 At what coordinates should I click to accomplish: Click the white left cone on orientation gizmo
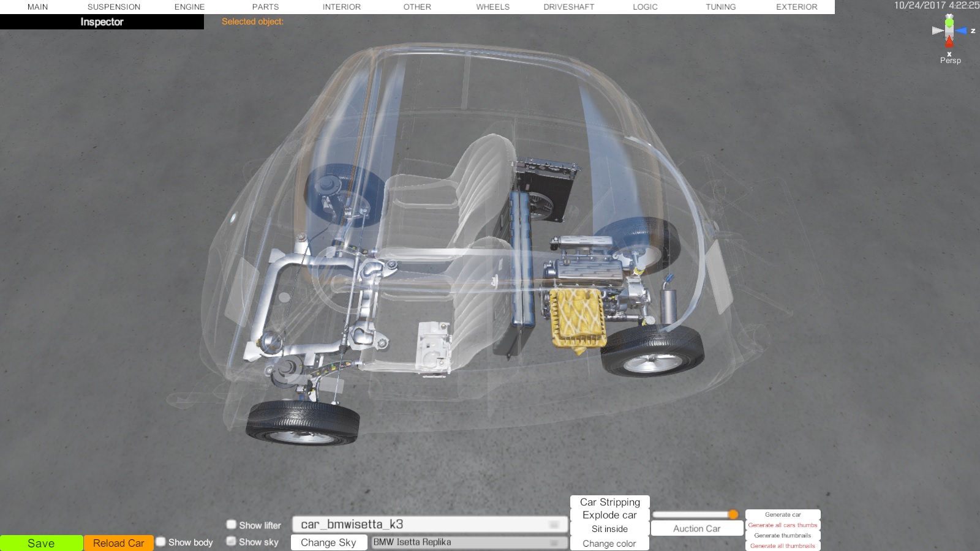pos(937,31)
